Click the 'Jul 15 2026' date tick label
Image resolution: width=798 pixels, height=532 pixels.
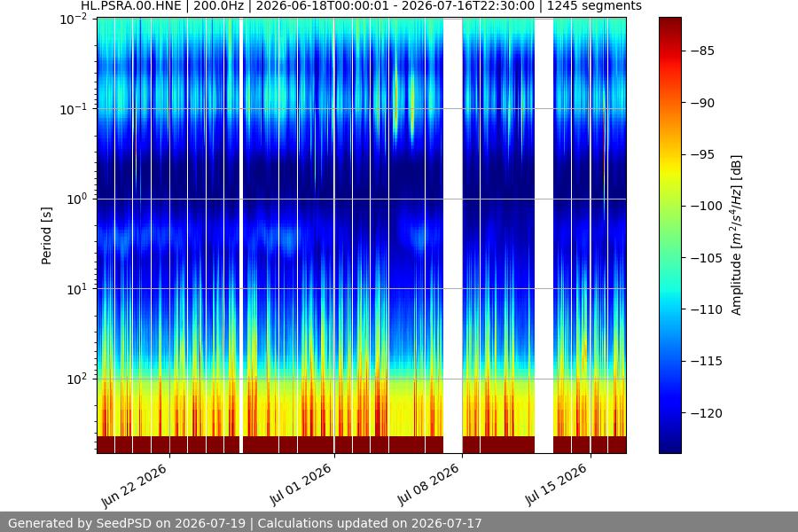pyautogui.click(x=556, y=485)
